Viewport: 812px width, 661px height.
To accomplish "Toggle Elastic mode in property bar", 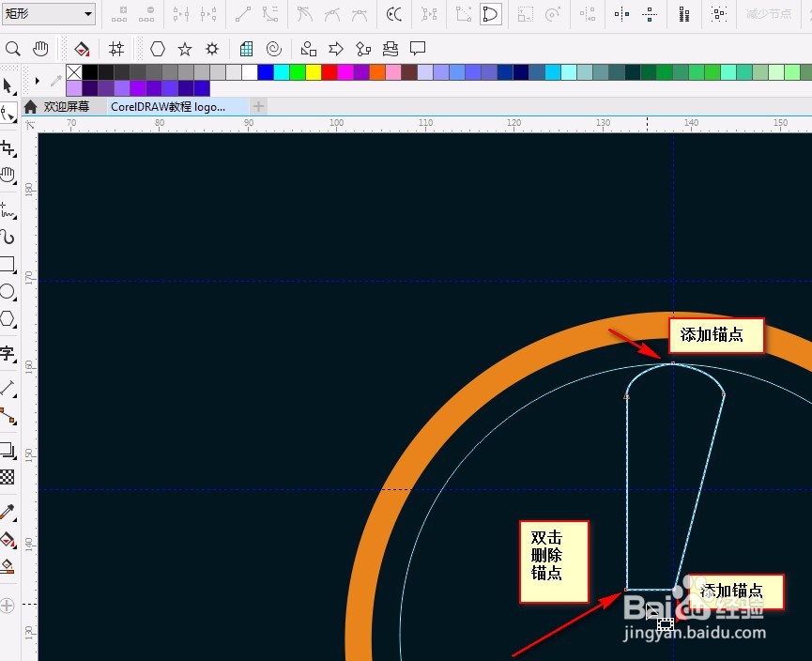I will point(684,14).
